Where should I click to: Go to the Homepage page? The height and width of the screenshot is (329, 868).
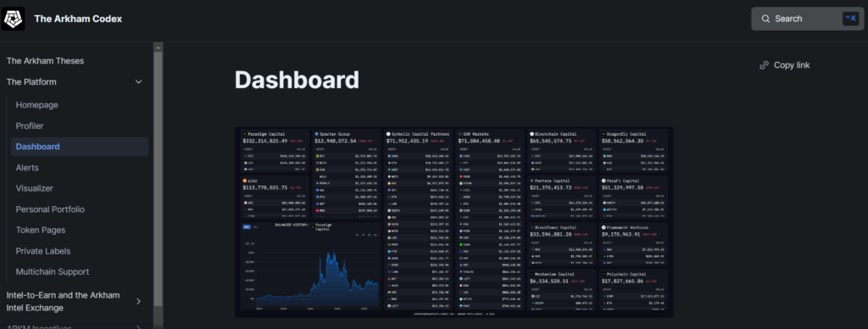37,105
